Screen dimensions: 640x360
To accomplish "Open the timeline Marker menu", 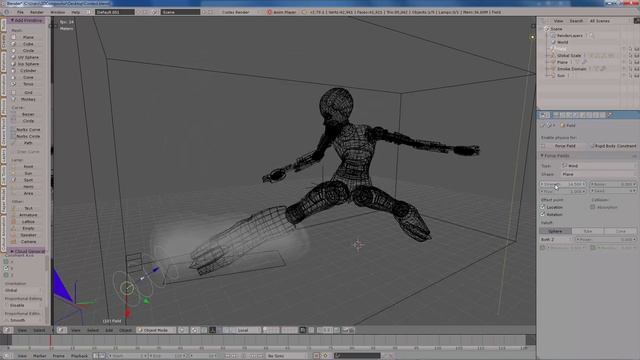I will pyautogui.click(x=40, y=356).
